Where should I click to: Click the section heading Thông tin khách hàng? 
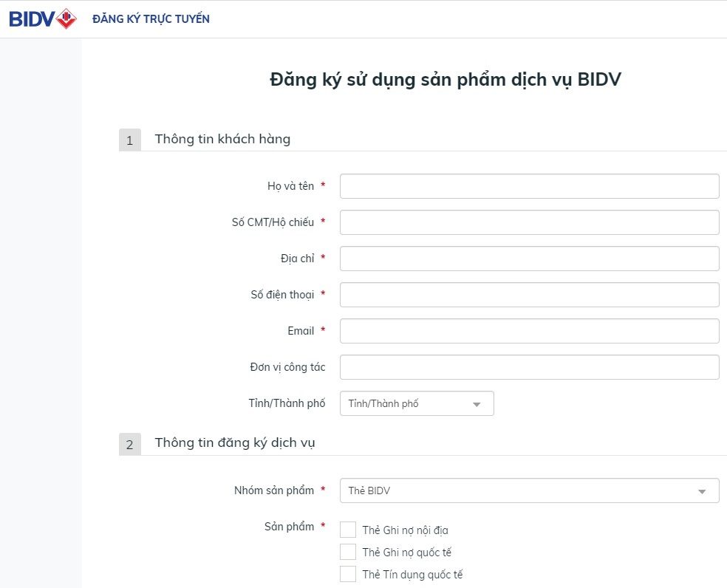[x=222, y=139]
